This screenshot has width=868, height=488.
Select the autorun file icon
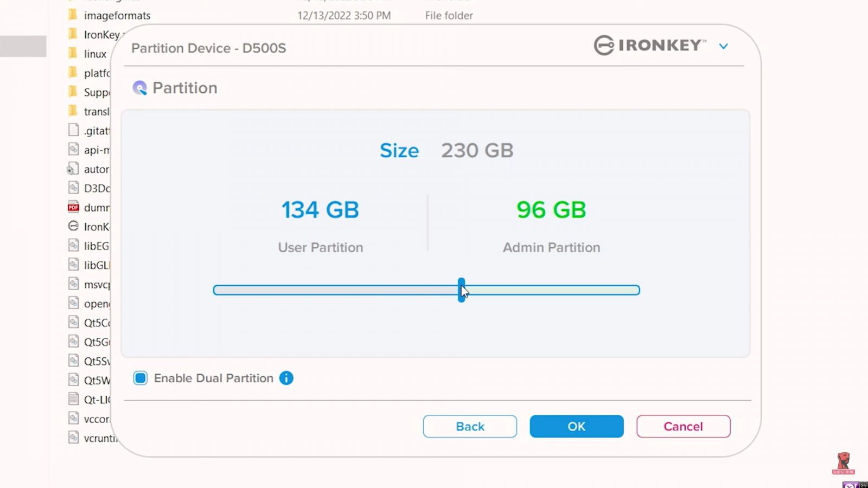click(73, 169)
